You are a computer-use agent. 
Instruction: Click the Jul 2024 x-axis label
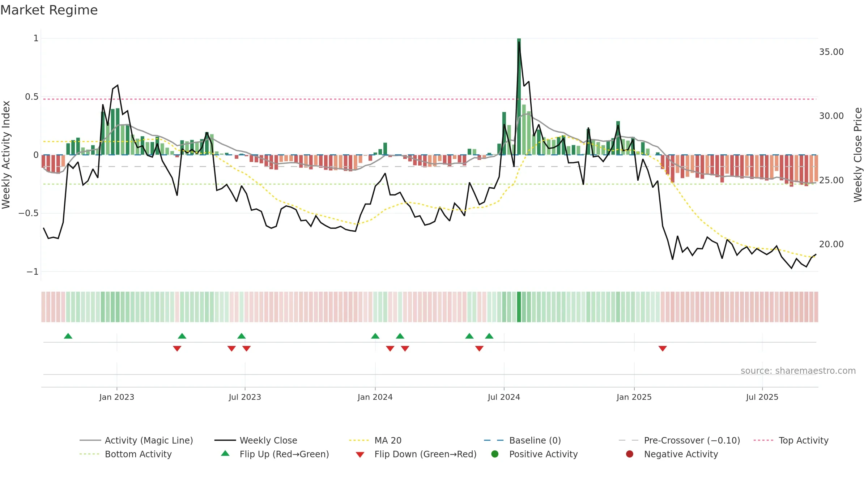pos(504,397)
